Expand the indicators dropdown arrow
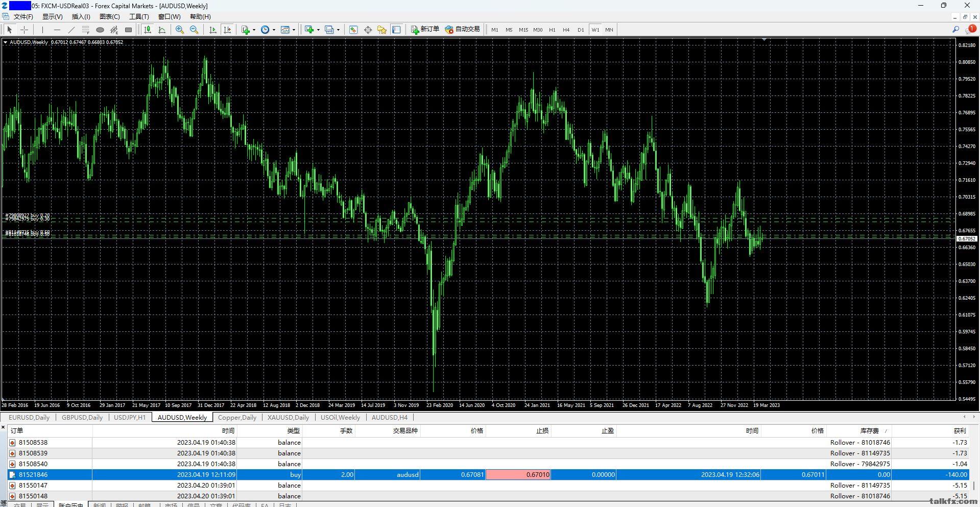Screen dimensions: 980x507 [254, 30]
